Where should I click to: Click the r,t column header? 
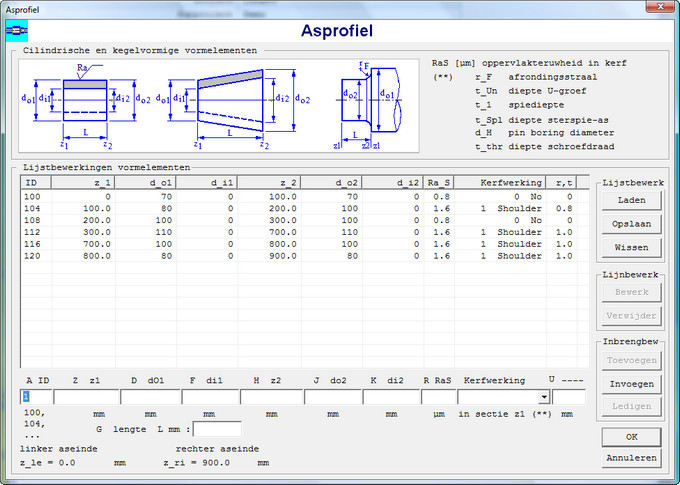tap(561, 183)
